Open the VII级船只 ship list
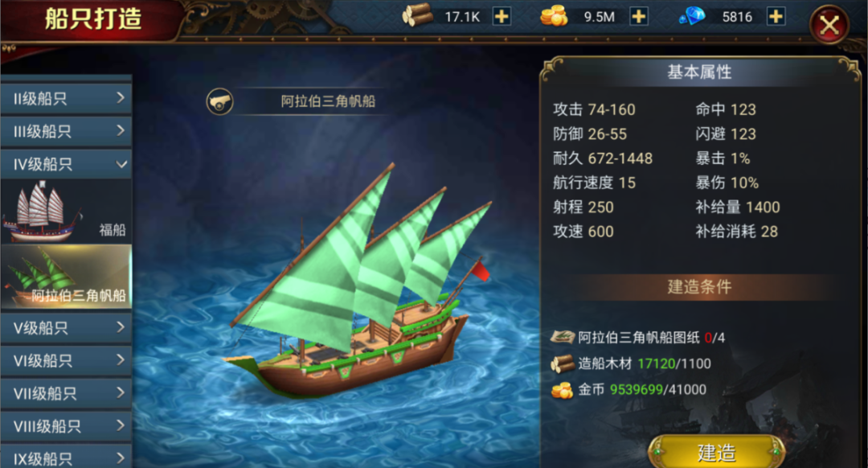Screen dimensions: 868x468 pyautogui.click(x=66, y=393)
